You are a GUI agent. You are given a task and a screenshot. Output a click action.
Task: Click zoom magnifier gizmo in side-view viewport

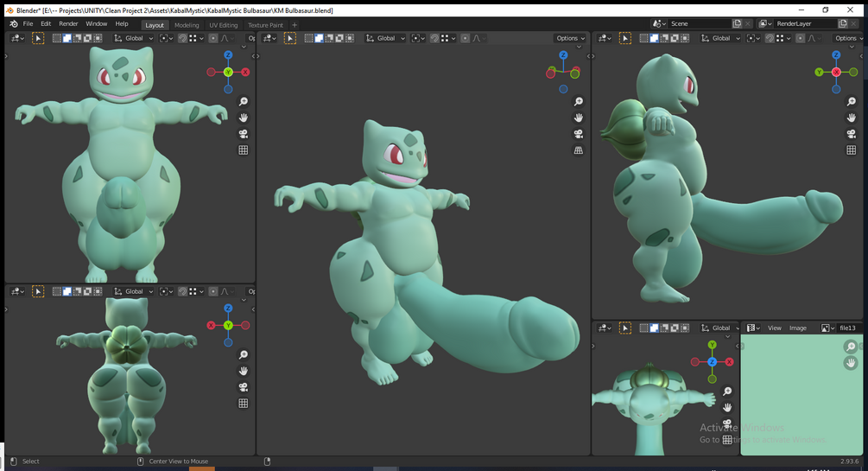click(x=852, y=101)
